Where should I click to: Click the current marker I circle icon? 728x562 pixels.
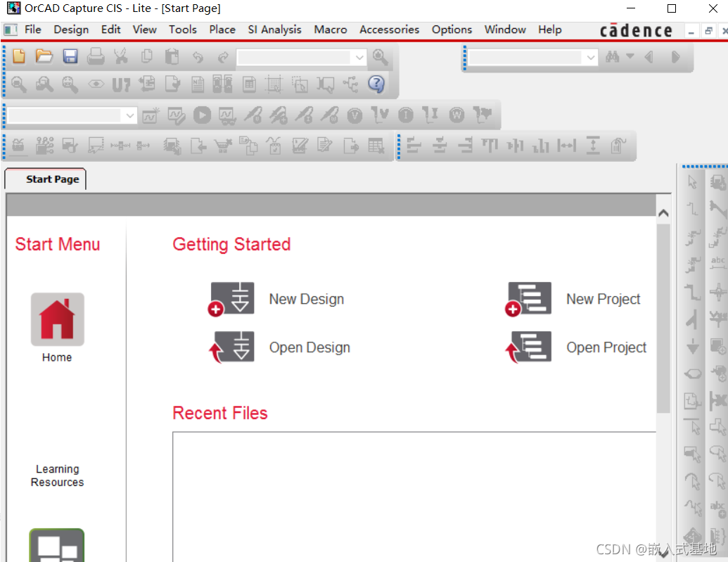click(x=406, y=115)
